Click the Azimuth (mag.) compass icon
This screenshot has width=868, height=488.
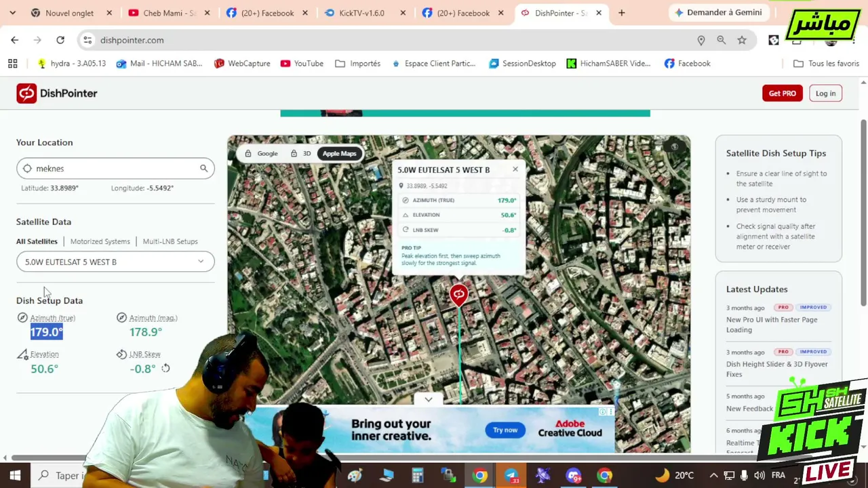pyautogui.click(x=121, y=317)
